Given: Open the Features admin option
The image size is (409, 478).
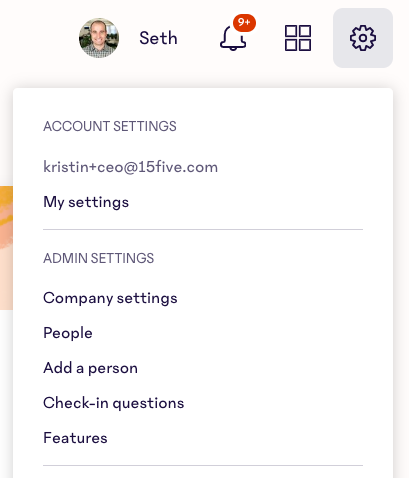Looking at the screenshot, I should (75, 438).
